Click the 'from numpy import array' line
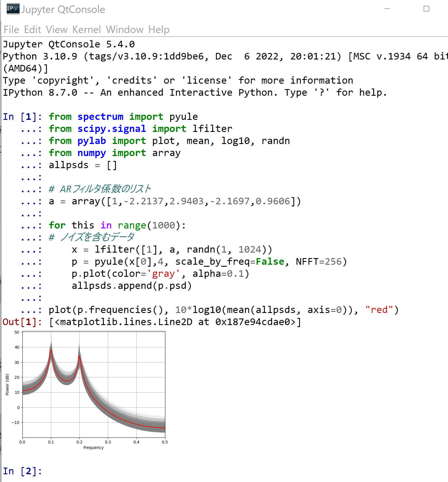 pos(115,153)
